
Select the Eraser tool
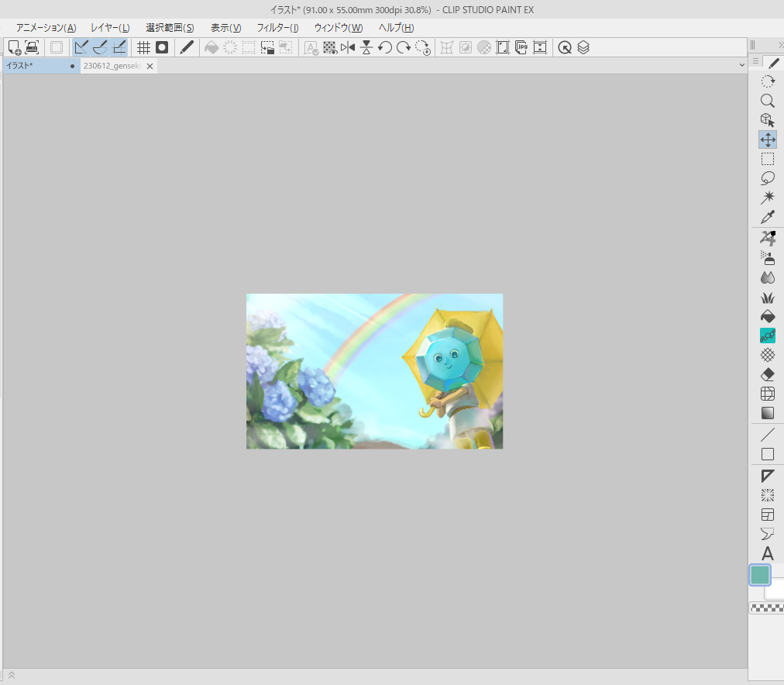768,374
